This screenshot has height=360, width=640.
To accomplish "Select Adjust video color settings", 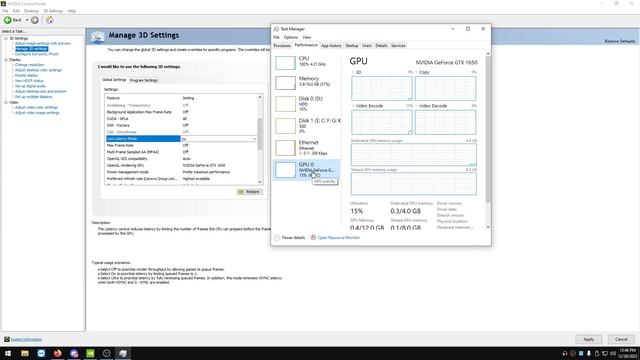I will [36, 107].
